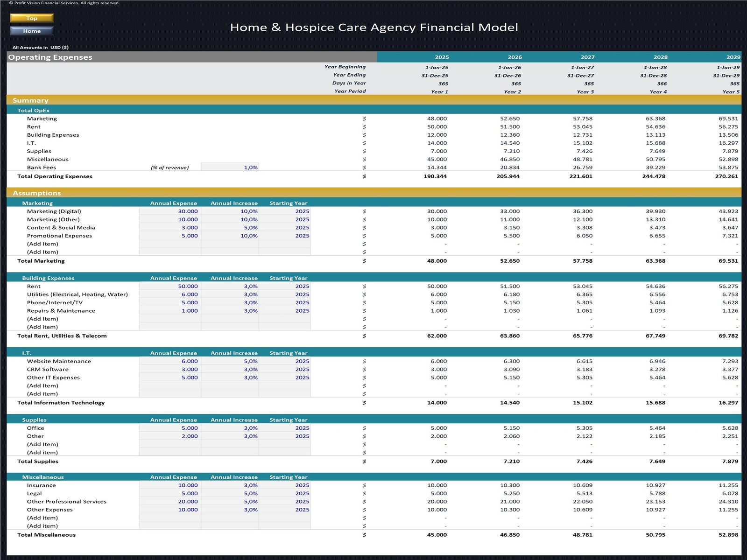Select Legal annual increase percentage cell
Screen dimensions: 747x560
(x=230, y=493)
